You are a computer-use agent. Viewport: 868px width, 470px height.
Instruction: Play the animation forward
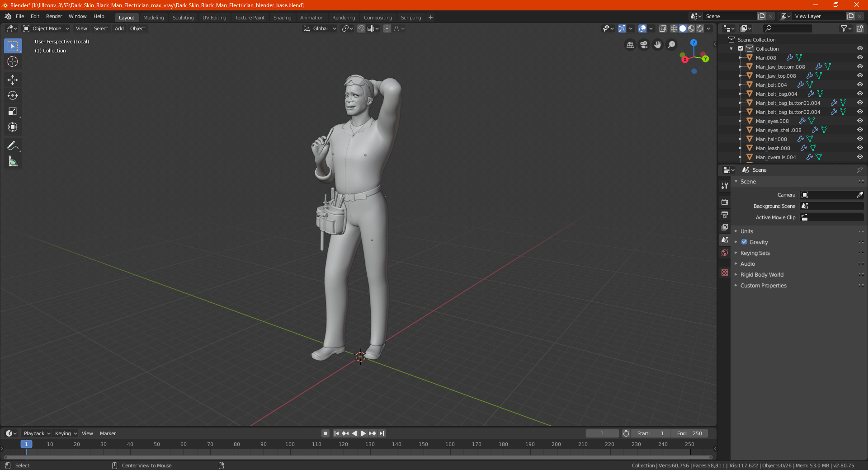coord(363,433)
